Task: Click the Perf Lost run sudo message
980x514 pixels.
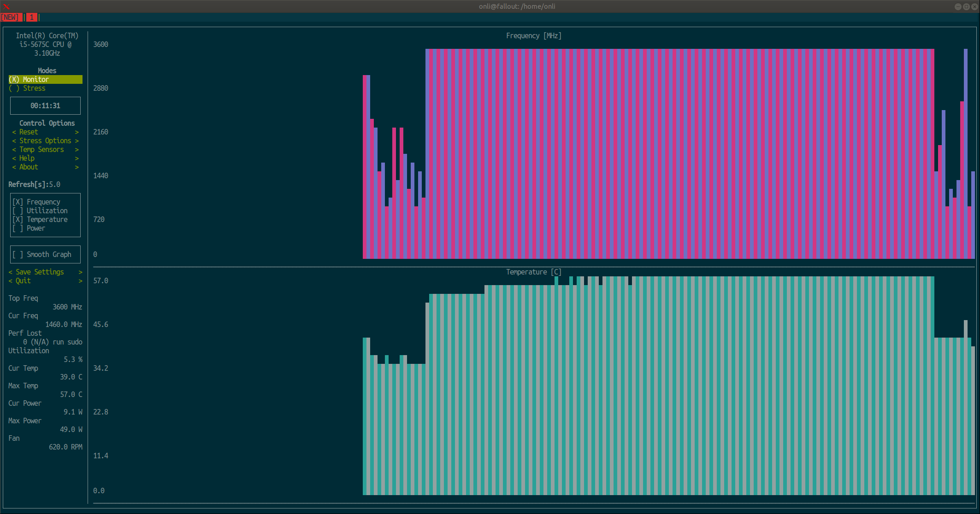Action: tap(53, 342)
